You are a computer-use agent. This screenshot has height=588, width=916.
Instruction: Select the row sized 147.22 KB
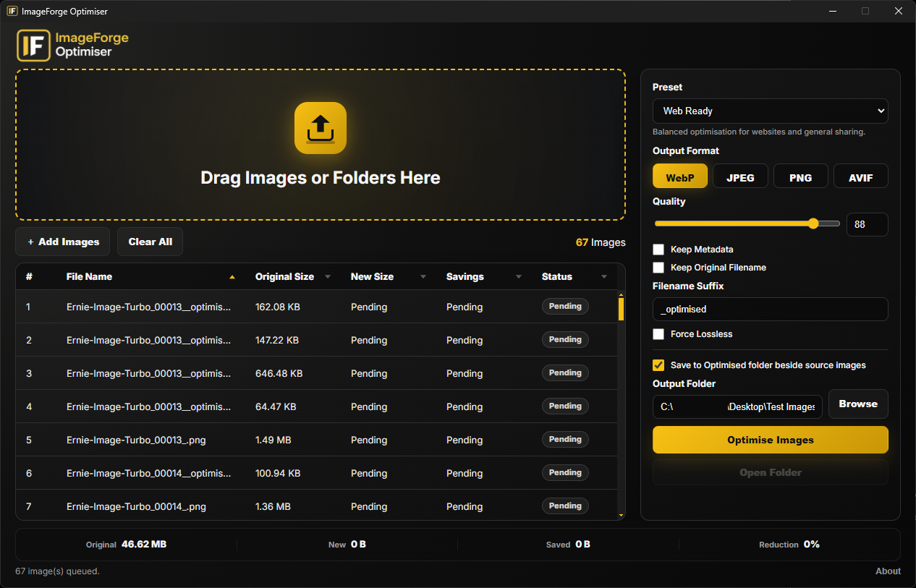click(316, 340)
